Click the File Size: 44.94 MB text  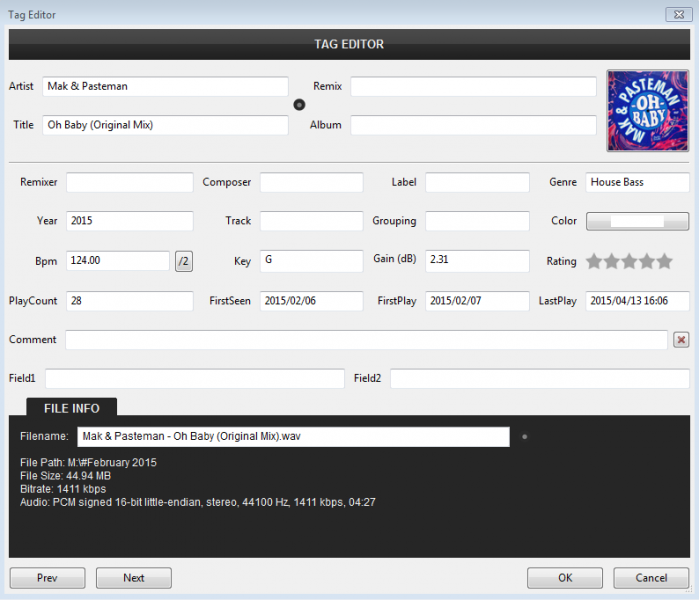click(x=66, y=476)
